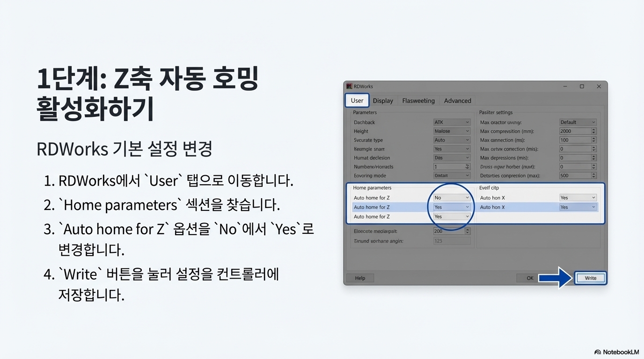The height and width of the screenshot is (359, 644).
Task: Click the Dachback label
Action: coord(365,122)
